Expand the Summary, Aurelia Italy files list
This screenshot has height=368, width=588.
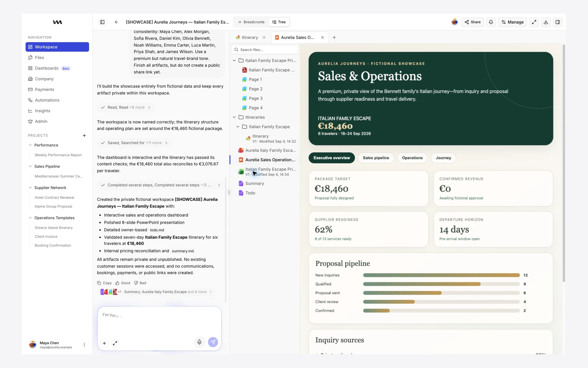pos(156,292)
